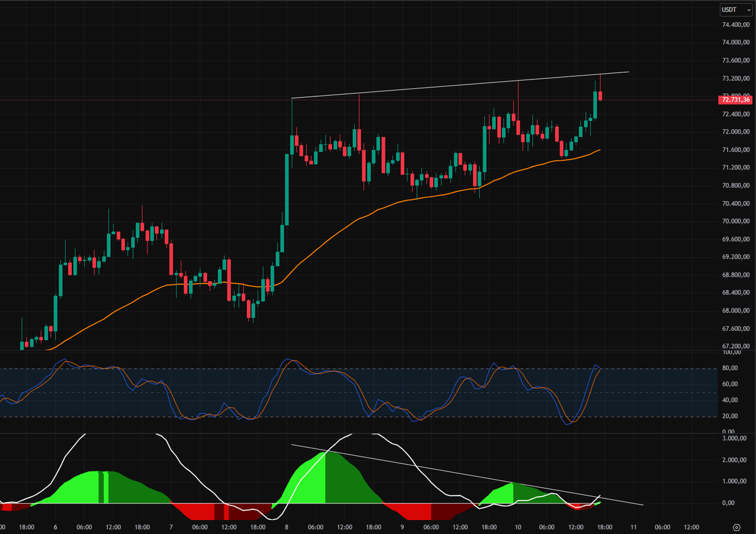756x534 pixels.
Task: Click the red current price label 72.731,36
Action: [x=736, y=100]
